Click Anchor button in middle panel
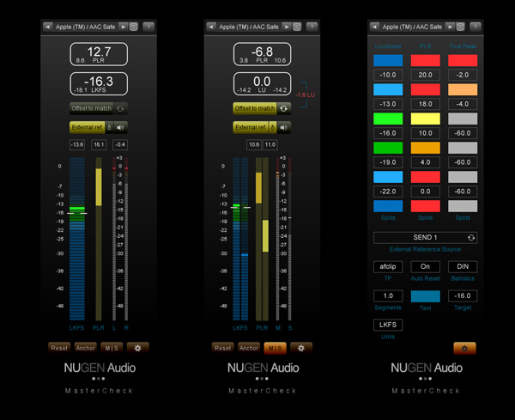 coord(249,348)
